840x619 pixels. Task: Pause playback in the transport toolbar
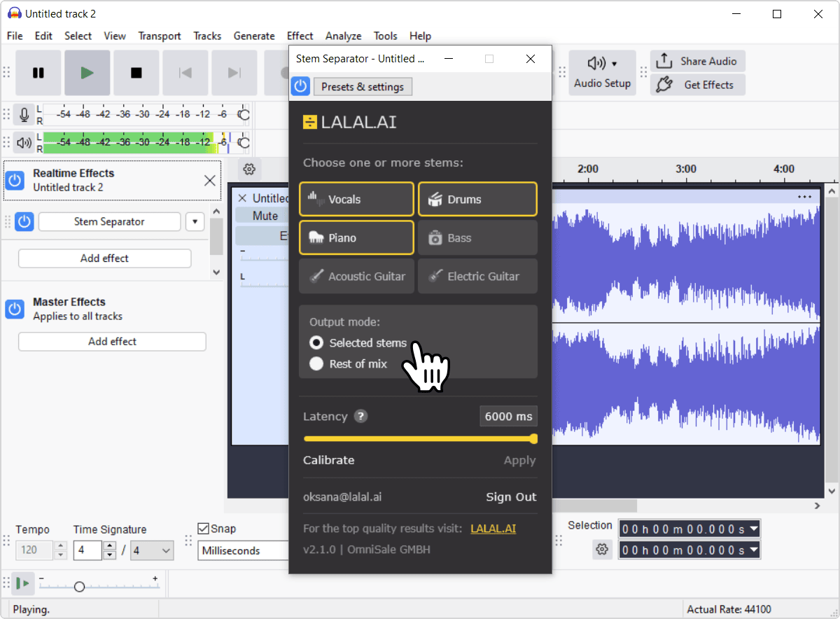pos(38,73)
